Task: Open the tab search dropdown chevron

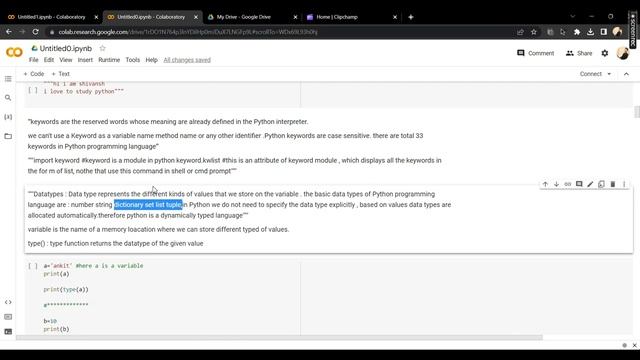Action: [573, 17]
